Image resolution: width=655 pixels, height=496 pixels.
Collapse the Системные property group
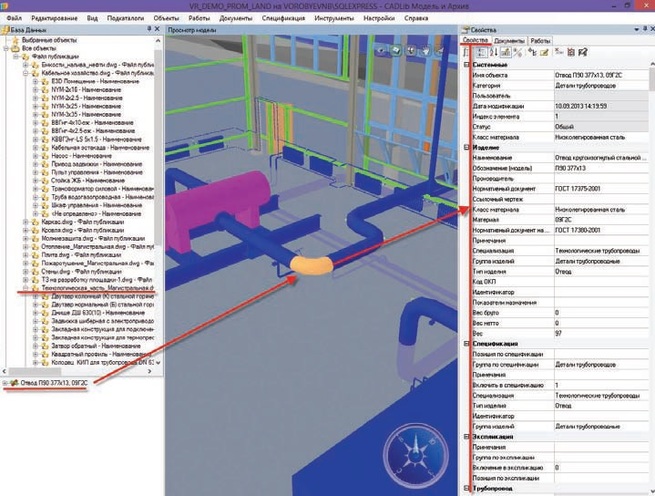click(465, 64)
